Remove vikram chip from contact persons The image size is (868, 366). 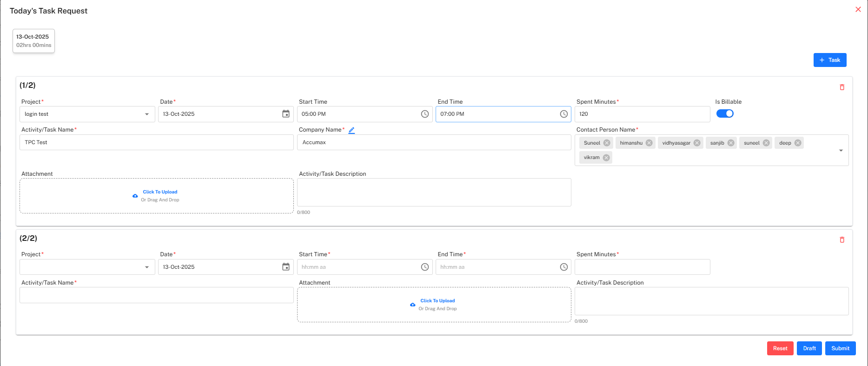606,158
